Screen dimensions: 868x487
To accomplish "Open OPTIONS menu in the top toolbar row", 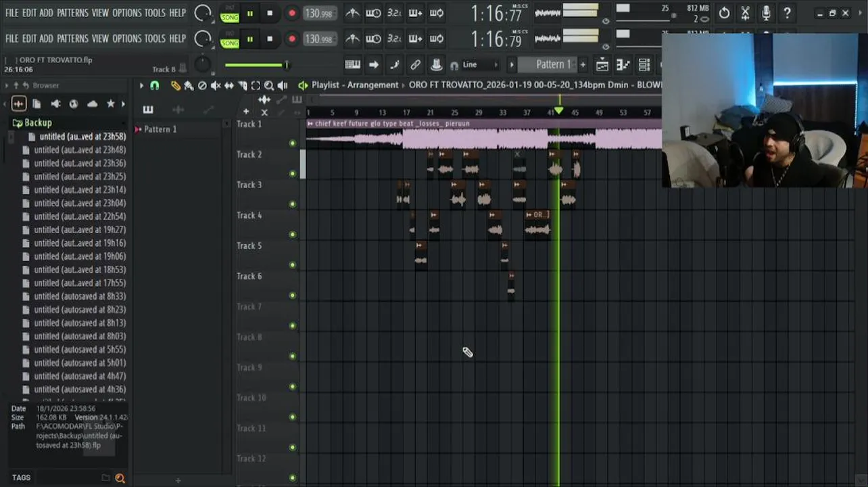I will tap(126, 13).
